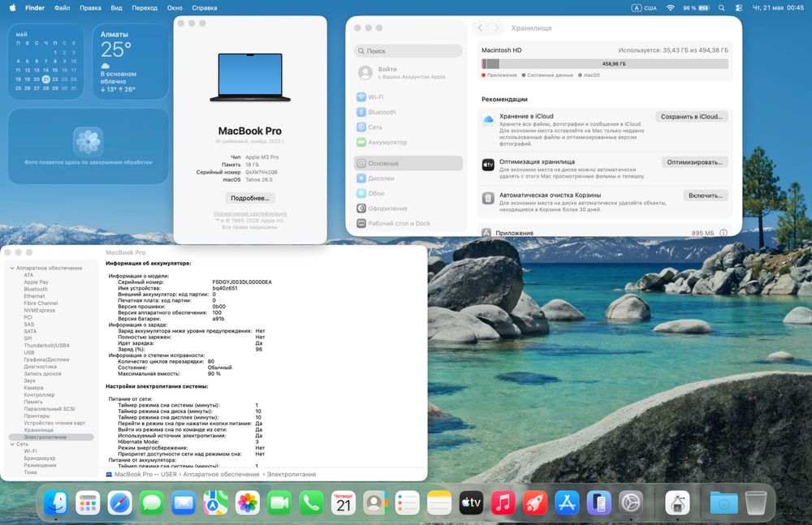Open Control Center in menu bar
The image size is (812, 525).
[739, 8]
